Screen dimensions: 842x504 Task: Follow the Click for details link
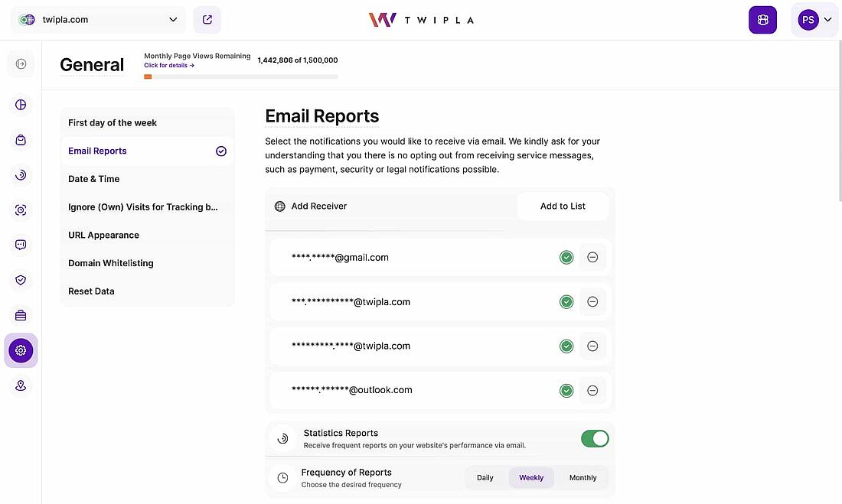coord(169,66)
